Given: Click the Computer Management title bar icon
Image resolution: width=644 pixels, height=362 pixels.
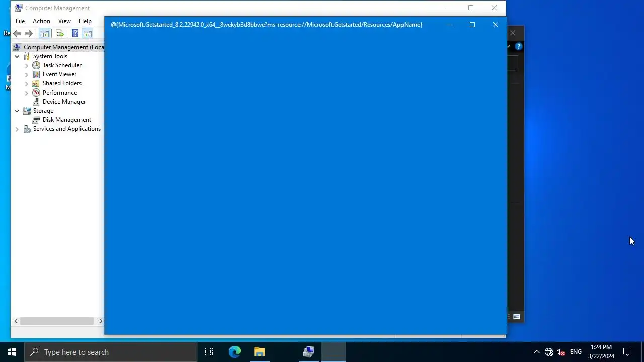Looking at the screenshot, I should 18,8.
